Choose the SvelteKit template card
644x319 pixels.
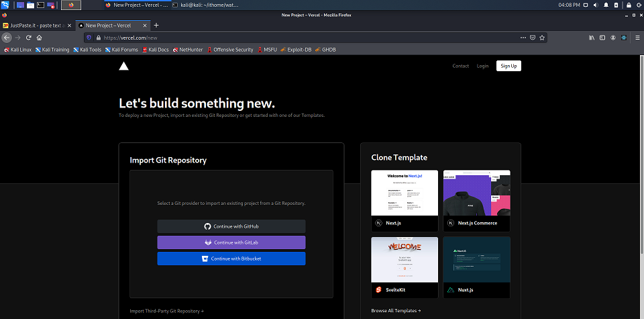pos(405,267)
